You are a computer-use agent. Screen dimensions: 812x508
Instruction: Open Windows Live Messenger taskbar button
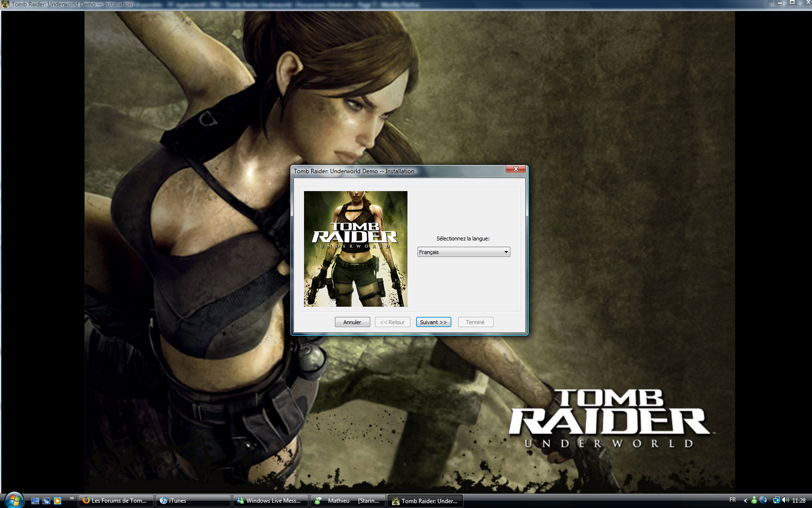tap(271, 501)
